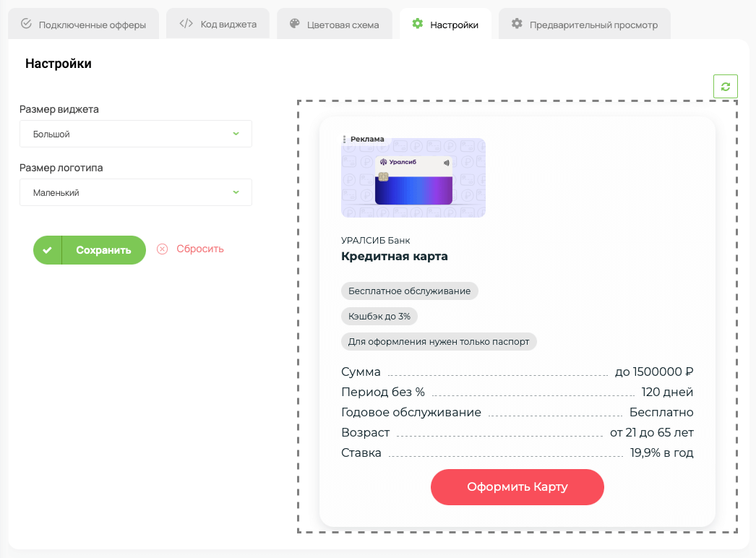The image size is (756, 558).
Task: Click the Сбросить reset link
Action: click(x=200, y=249)
